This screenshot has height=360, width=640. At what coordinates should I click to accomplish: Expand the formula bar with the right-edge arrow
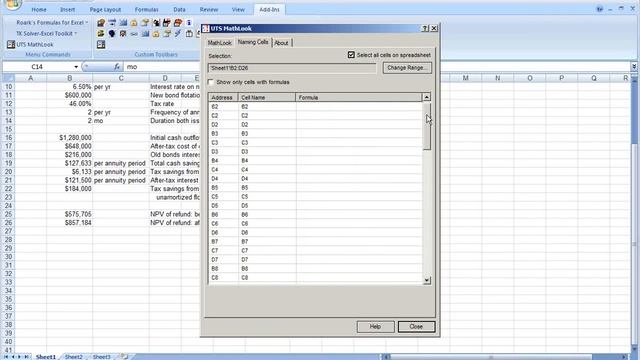(x=634, y=67)
